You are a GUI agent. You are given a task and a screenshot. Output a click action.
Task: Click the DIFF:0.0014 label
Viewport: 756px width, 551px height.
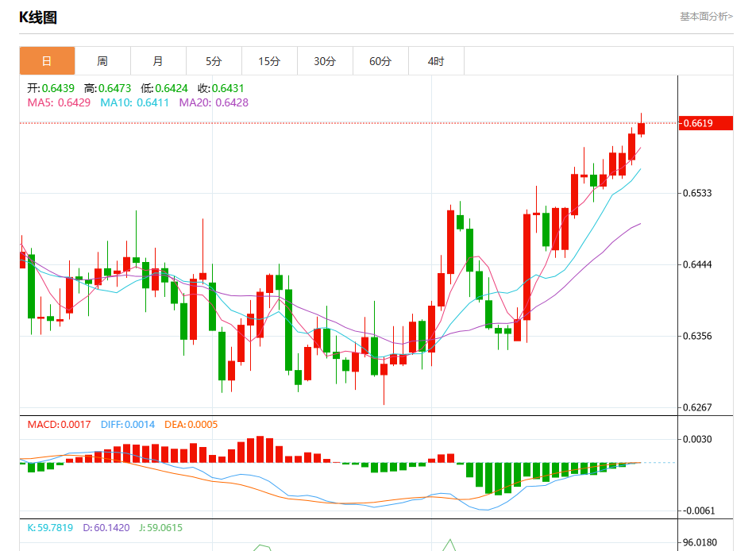pos(128,424)
